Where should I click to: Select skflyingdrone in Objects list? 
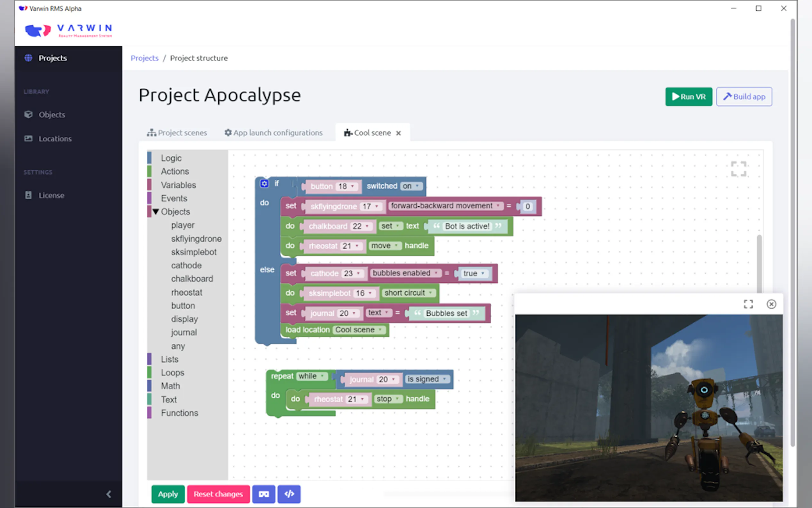point(196,239)
